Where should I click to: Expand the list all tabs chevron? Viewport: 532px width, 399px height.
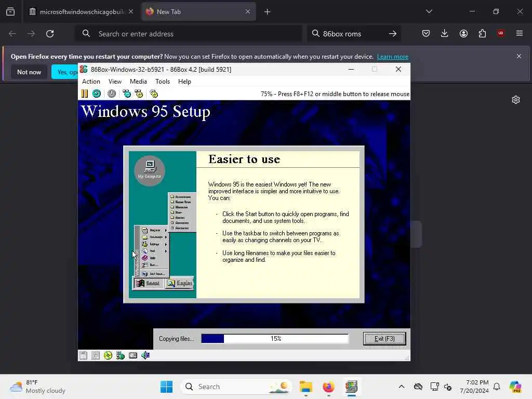click(x=429, y=11)
